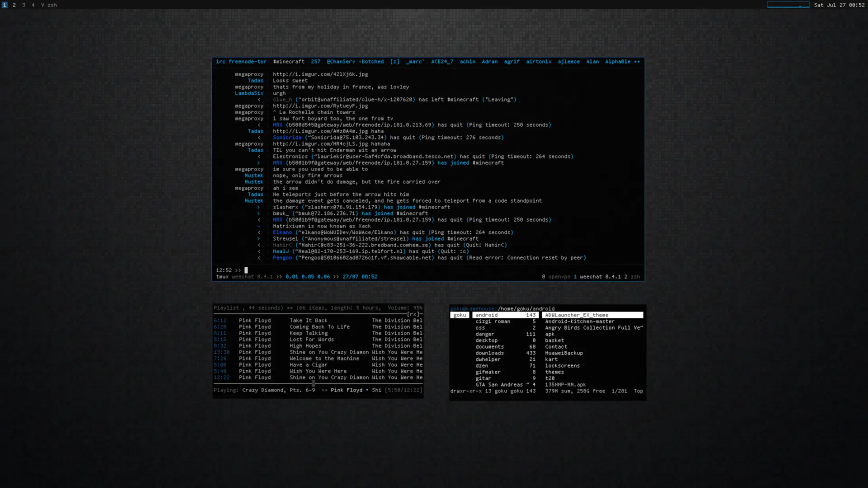Click the Streusel has joined line
868x488 pixels.
coord(375,238)
